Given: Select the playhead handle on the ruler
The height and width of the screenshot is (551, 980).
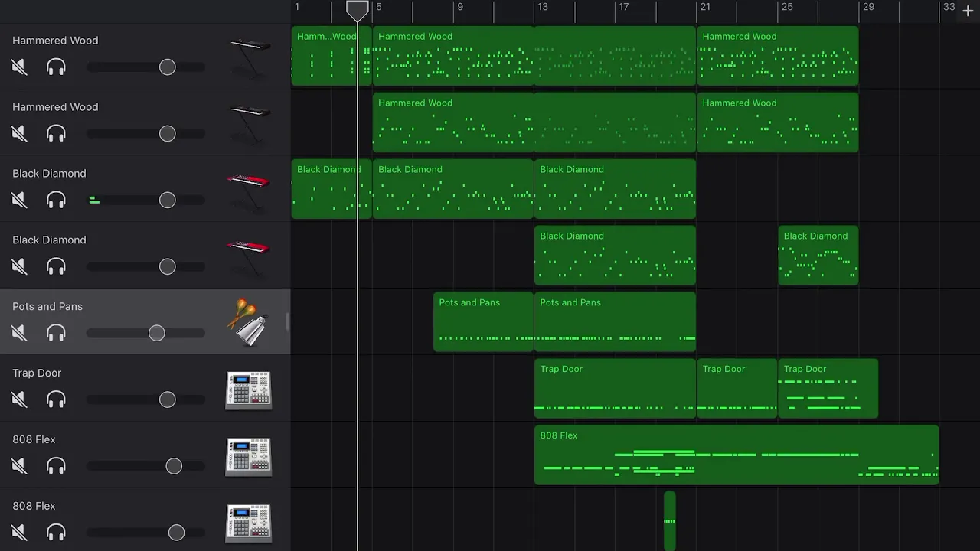Looking at the screenshot, I should [358, 10].
